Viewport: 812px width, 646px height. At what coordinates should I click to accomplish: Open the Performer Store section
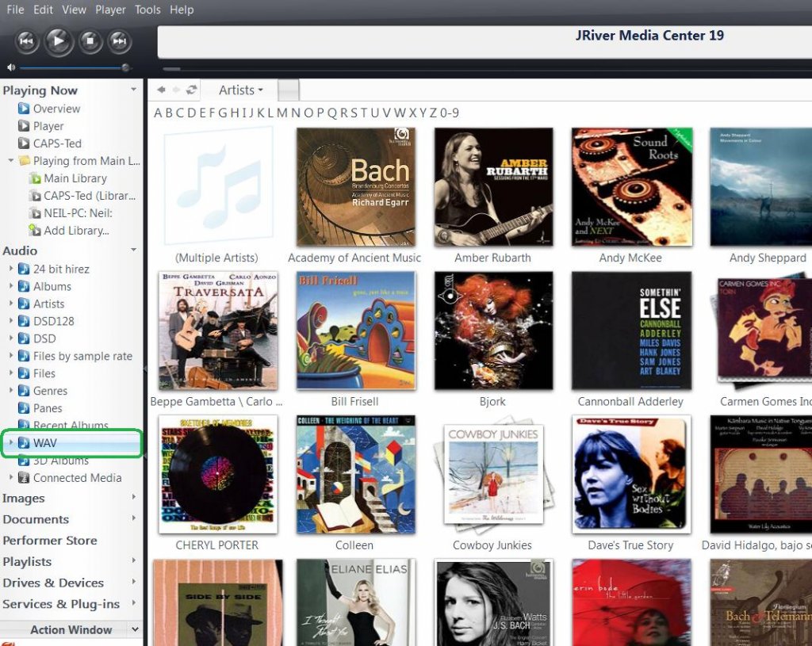point(50,541)
